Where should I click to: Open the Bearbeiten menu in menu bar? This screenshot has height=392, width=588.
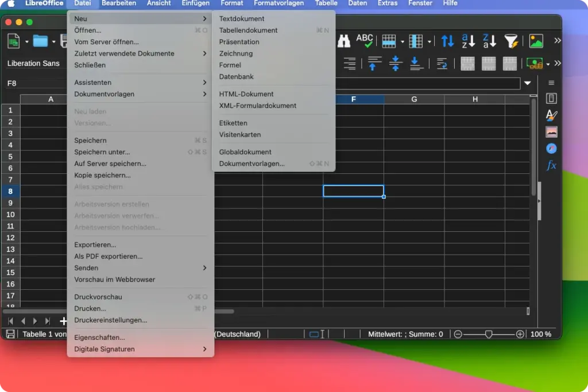coord(118,3)
